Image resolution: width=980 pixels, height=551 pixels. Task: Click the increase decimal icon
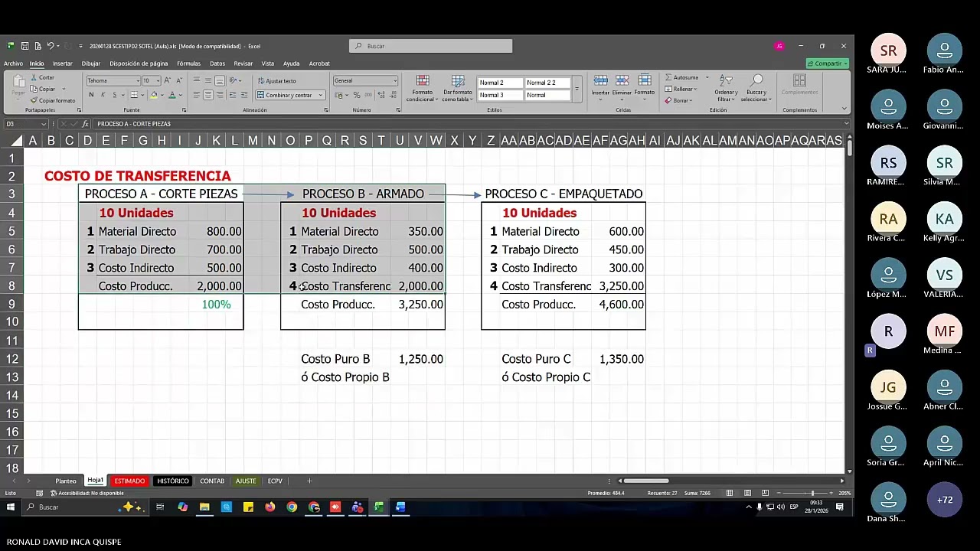pyautogui.click(x=381, y=95)
